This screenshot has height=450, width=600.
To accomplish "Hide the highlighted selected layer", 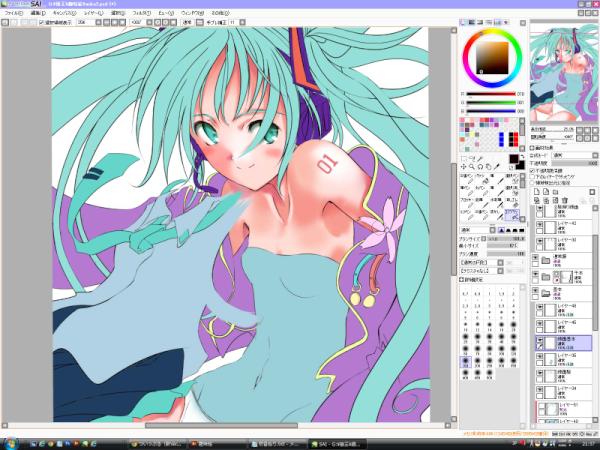I will tap(540, 339).
